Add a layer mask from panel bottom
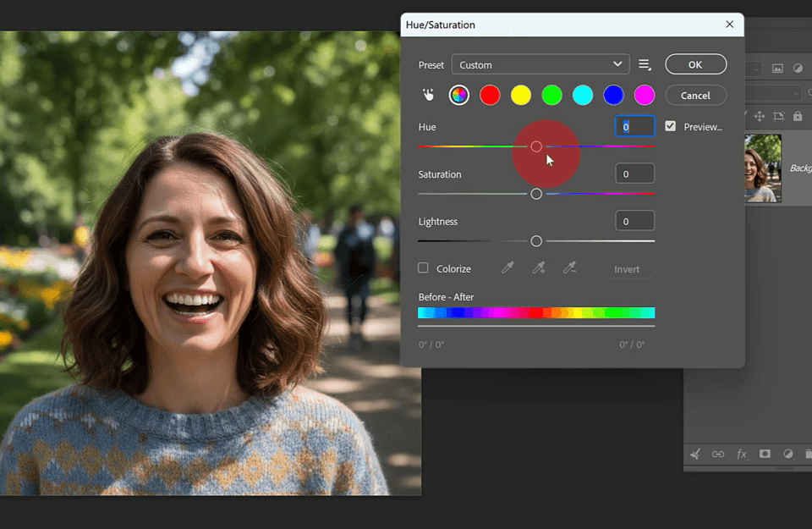The height and width of the screenshot is (529, 812). coord(765,454)
